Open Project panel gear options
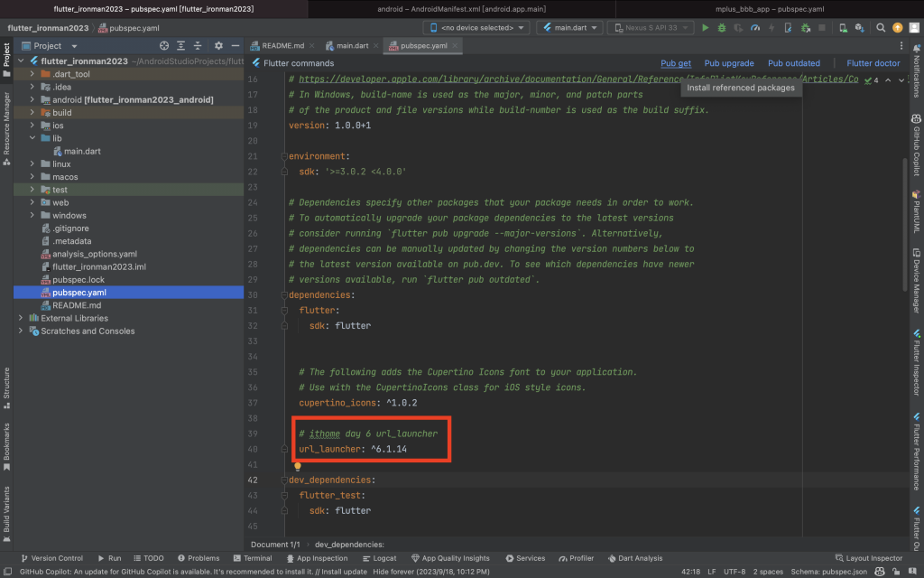The image size is (924, 578). [x=218, y=45]
